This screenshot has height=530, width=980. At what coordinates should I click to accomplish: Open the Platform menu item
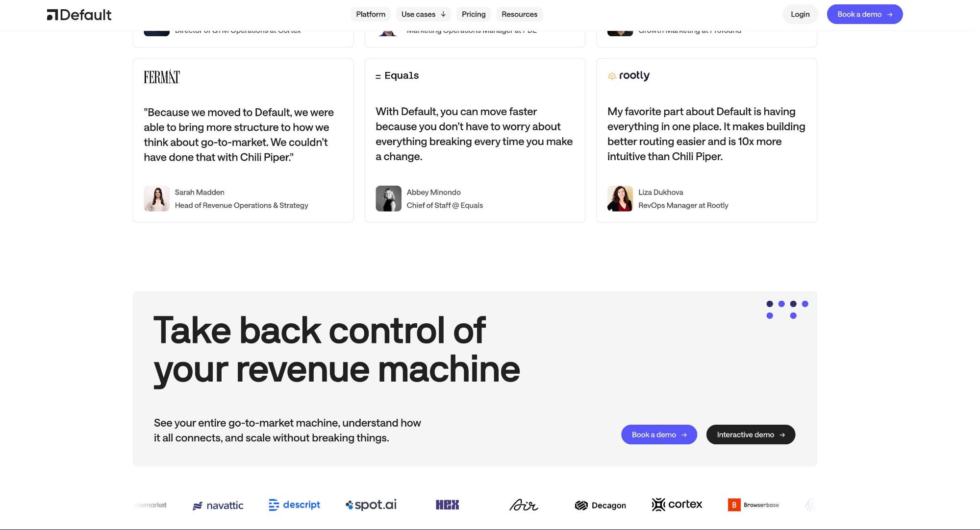(x=371, y=14)
